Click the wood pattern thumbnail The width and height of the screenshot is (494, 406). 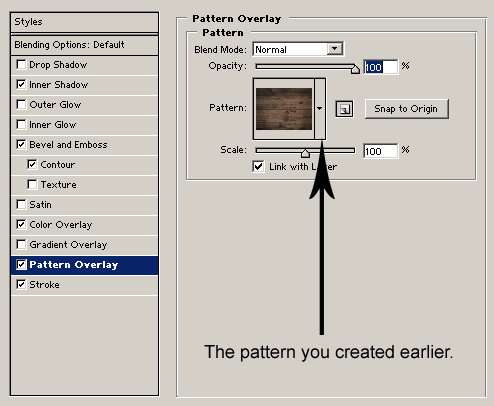point(284,109)
